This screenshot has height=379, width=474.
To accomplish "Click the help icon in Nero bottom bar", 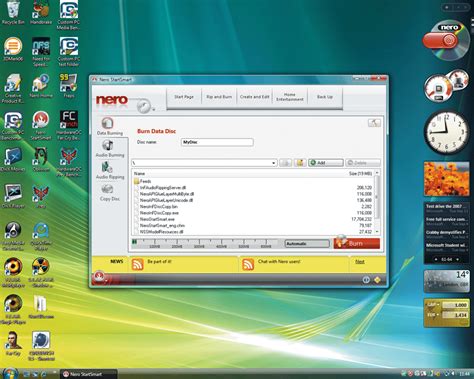I will [x=366, y=280].
